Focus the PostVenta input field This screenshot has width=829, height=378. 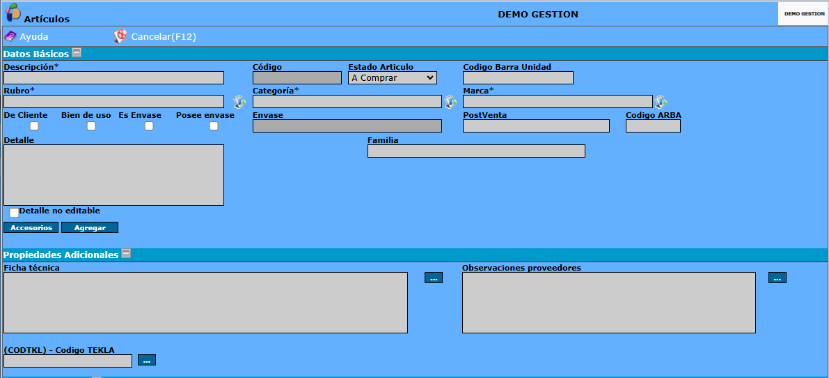536,126
